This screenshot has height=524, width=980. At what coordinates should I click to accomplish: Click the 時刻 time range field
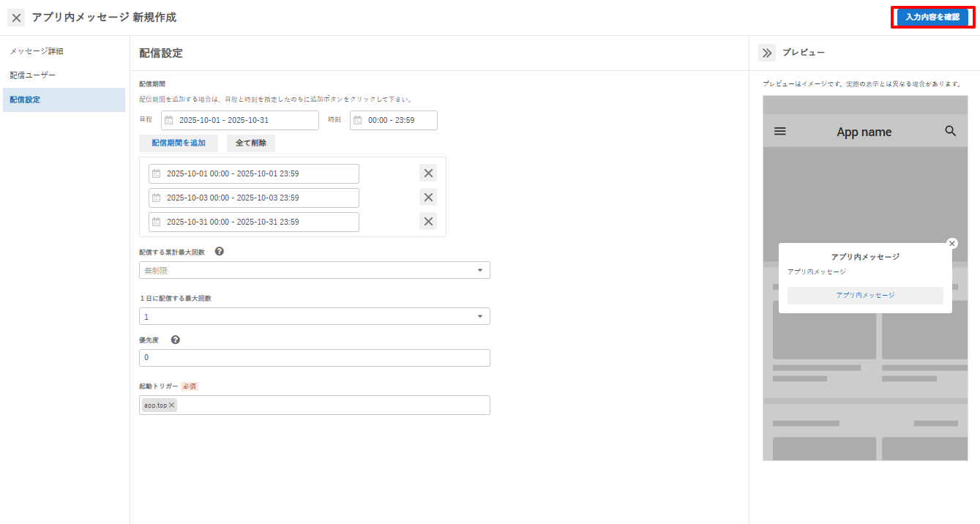point(394,120)
